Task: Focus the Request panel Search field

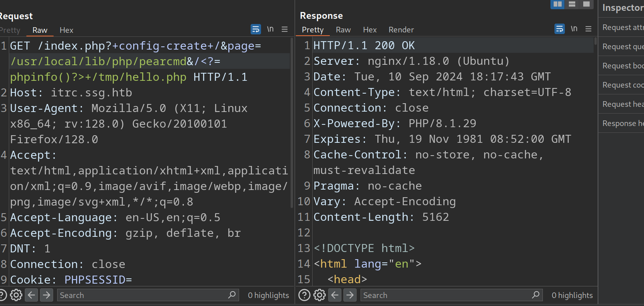Action: click(148, 295)
